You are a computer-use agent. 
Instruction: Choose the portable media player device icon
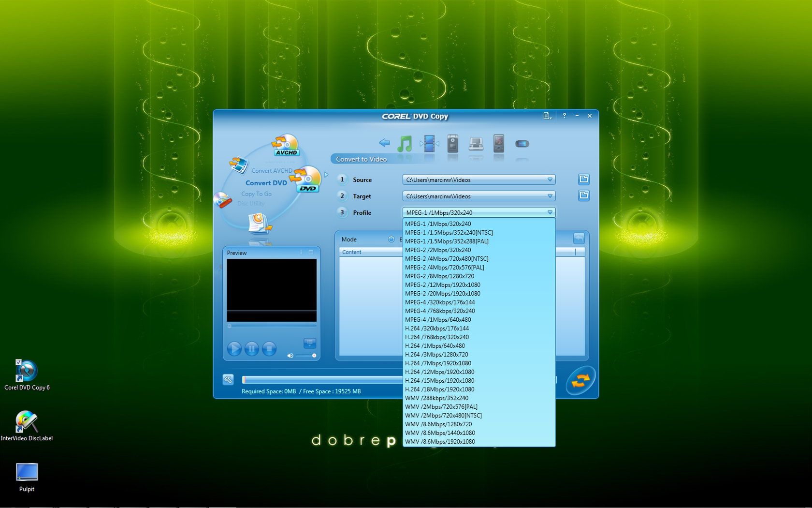(x=499, y=143)
